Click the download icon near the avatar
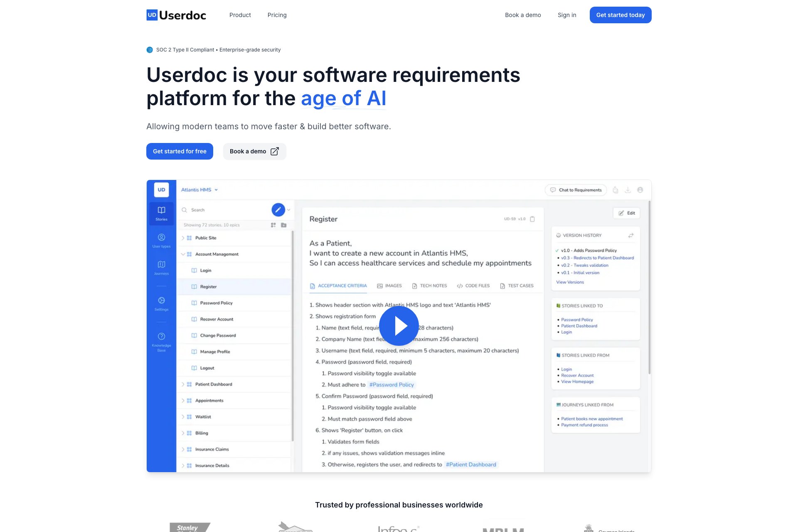 pyautogui.click(x=628, y=190)
